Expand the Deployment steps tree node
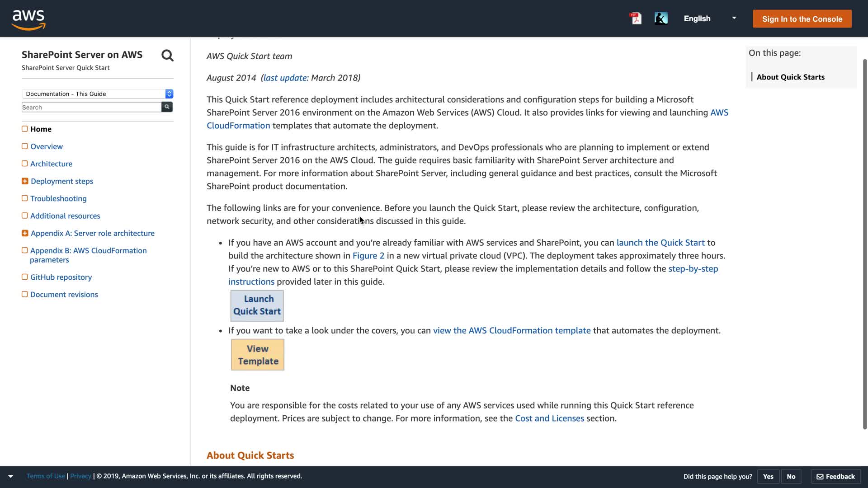 25,181
